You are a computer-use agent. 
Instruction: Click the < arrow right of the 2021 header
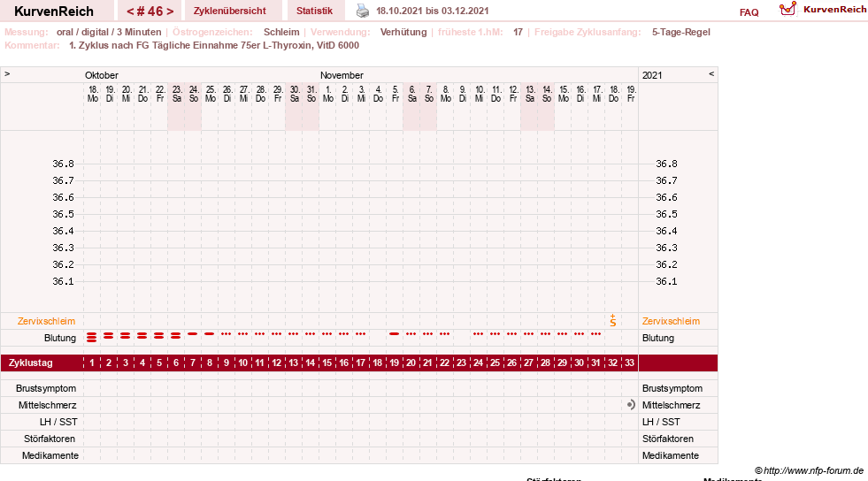[711, 73]
